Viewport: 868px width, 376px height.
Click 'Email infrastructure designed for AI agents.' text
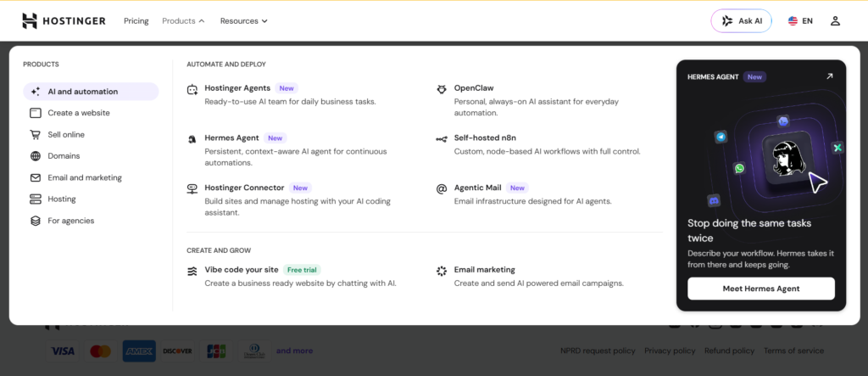pos(532,201)
